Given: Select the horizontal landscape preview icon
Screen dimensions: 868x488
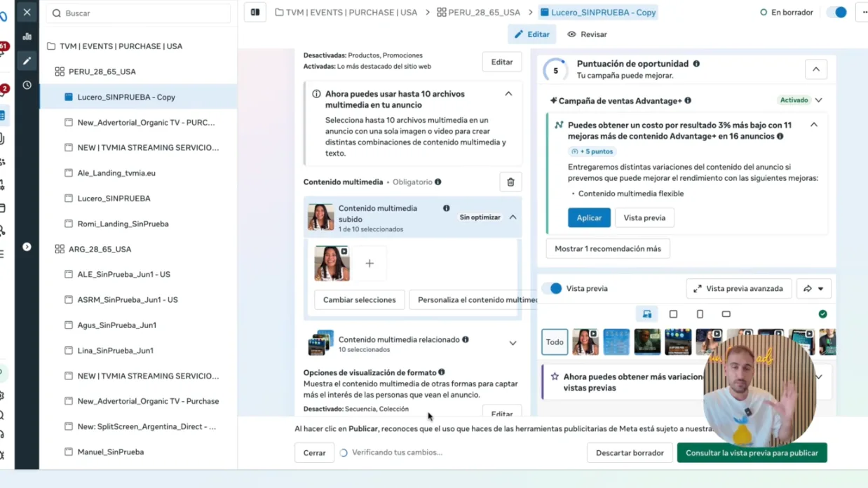Looking at the screenshot, I should coord(726,314).
